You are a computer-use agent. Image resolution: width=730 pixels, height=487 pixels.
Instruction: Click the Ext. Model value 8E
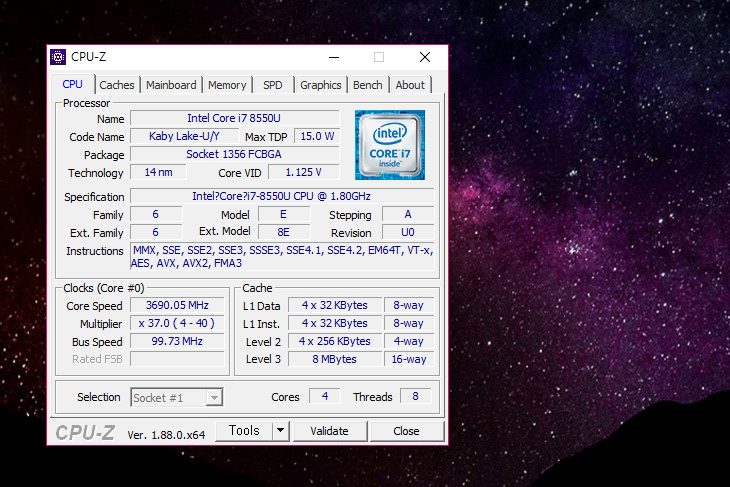[x=284, y=232]
